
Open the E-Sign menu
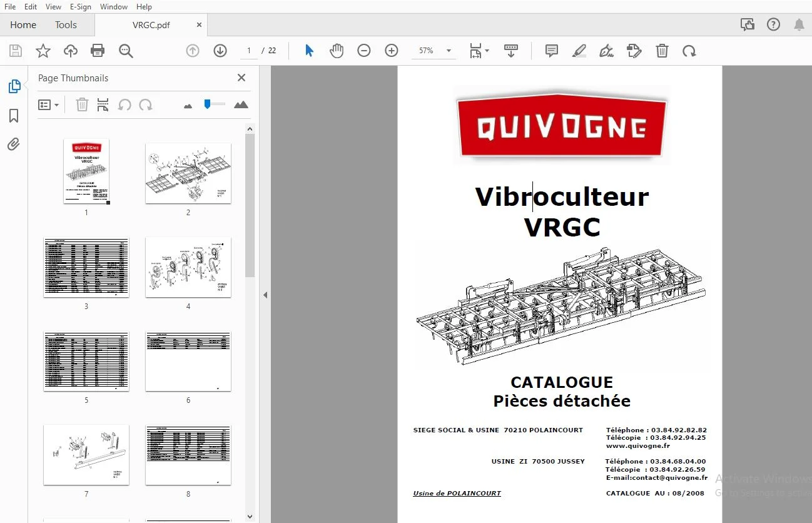pos(80,7)
